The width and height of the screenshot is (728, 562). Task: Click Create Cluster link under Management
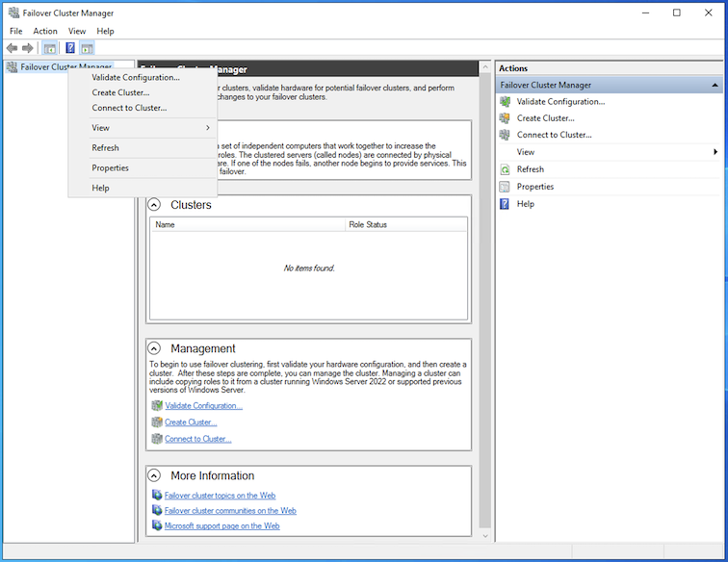coord(191,422)
